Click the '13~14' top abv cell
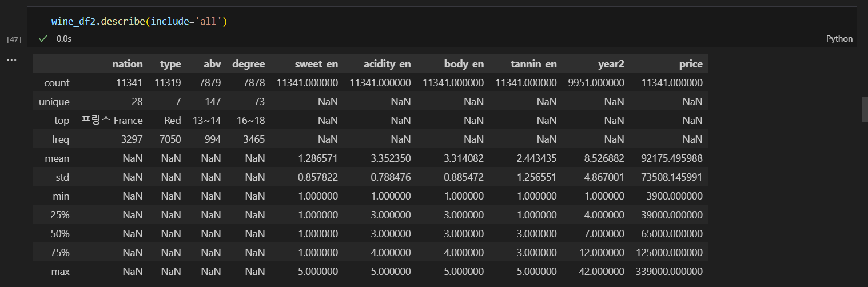This screenshot has width=868, height=287. coord(208,121)
